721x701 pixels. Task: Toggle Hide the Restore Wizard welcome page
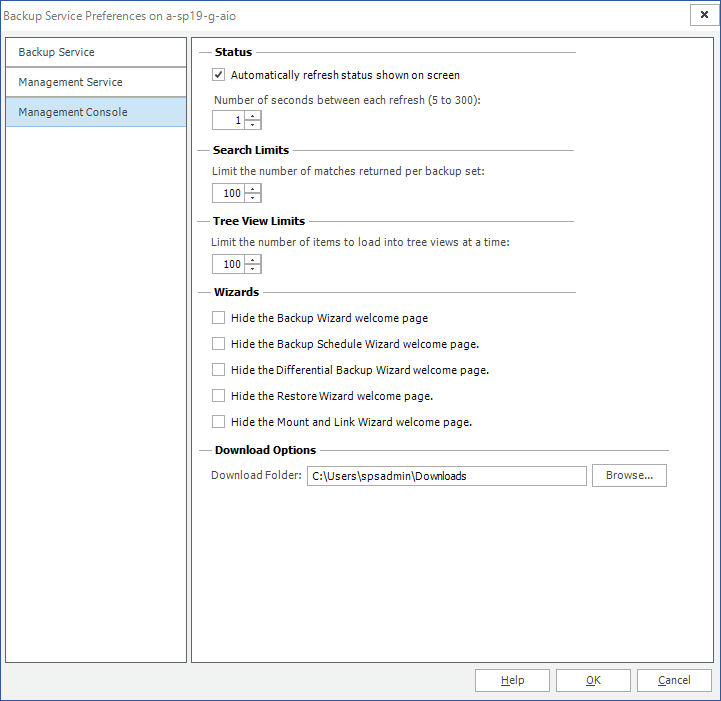coord(219,396)
